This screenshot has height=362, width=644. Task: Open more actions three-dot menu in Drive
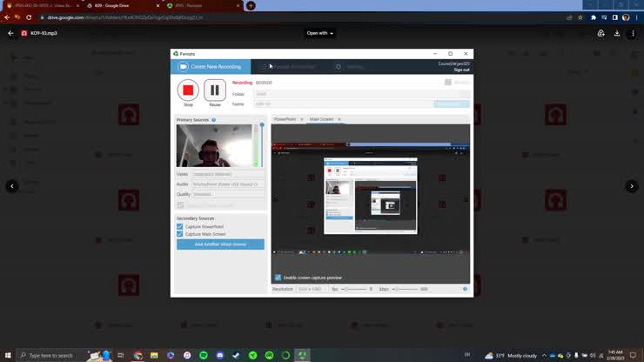coord(633,34)
